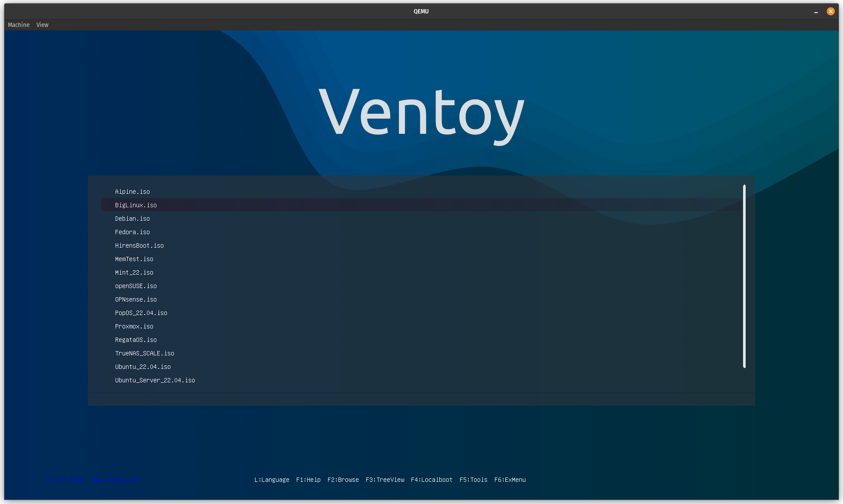Screen dimensions: 843x504
Task: Click the L:Language hotkey hint
Action: tap(272, 480)
